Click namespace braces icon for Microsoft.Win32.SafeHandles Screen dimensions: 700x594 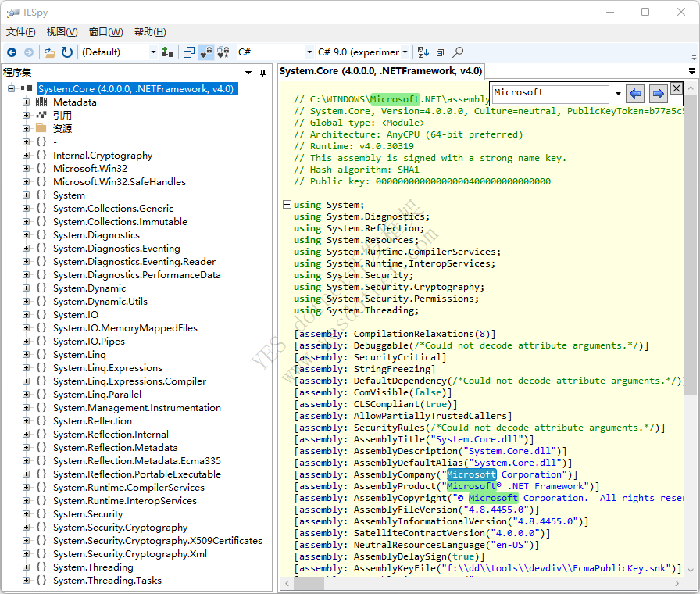click(x=41, y=182)
